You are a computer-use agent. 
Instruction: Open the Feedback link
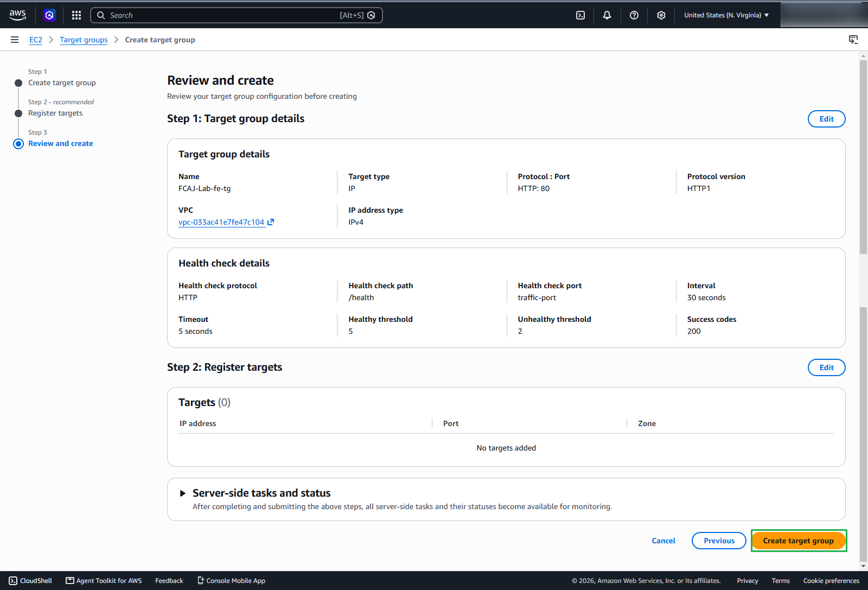click(169, 581)
